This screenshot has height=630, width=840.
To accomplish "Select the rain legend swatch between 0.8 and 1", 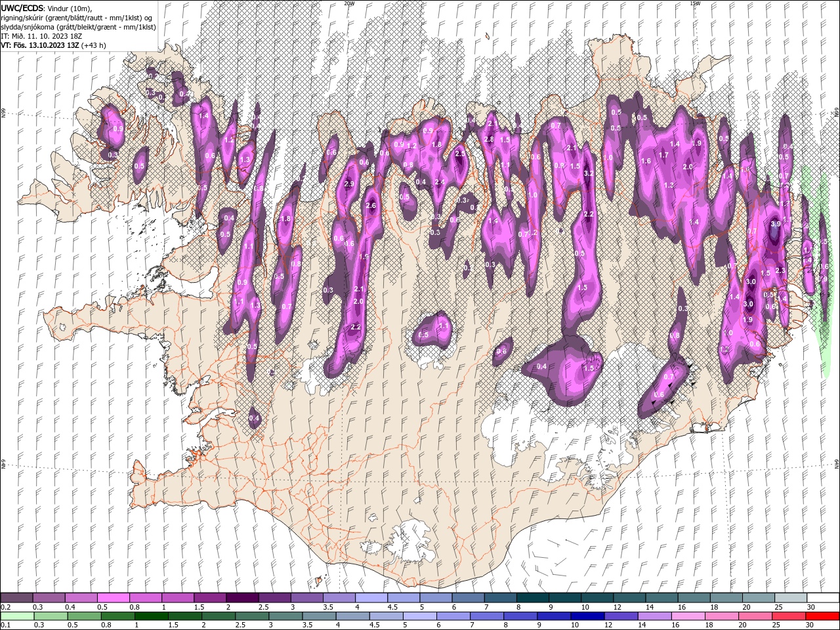I will click(118, 616).
